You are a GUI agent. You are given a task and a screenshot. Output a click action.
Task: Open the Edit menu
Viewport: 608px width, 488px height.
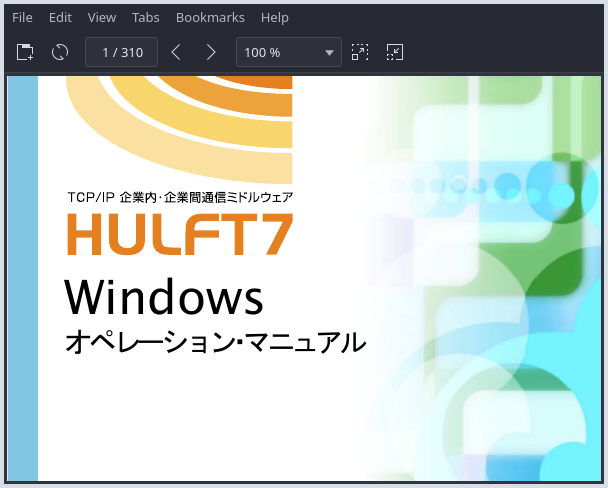pyautogui.click(x=60, y=17)
